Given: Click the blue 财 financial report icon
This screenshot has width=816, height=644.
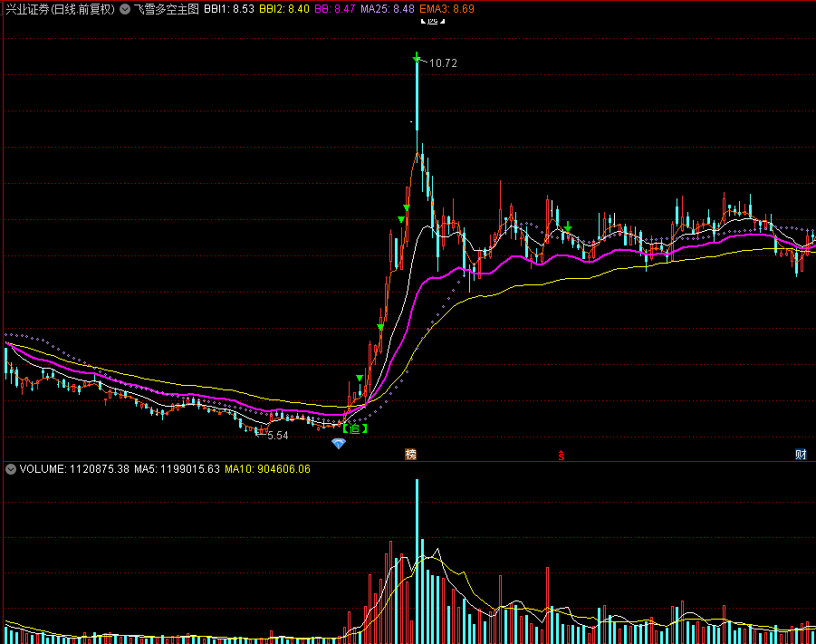Looking at the screenshot, I should pos(801,455).
